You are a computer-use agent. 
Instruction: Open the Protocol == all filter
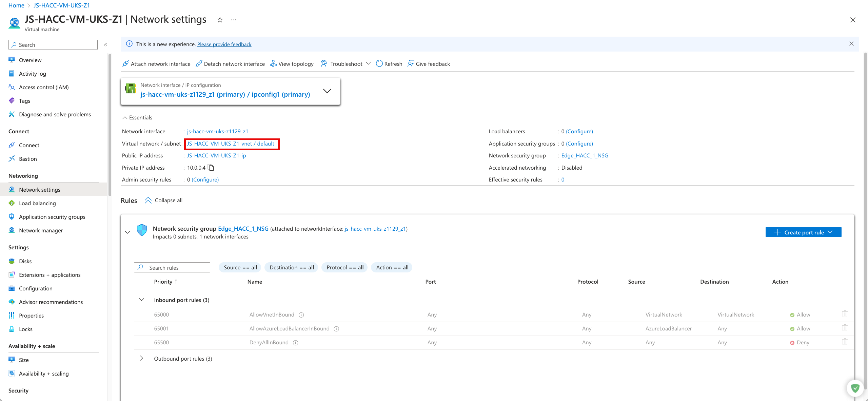[345, 267]
